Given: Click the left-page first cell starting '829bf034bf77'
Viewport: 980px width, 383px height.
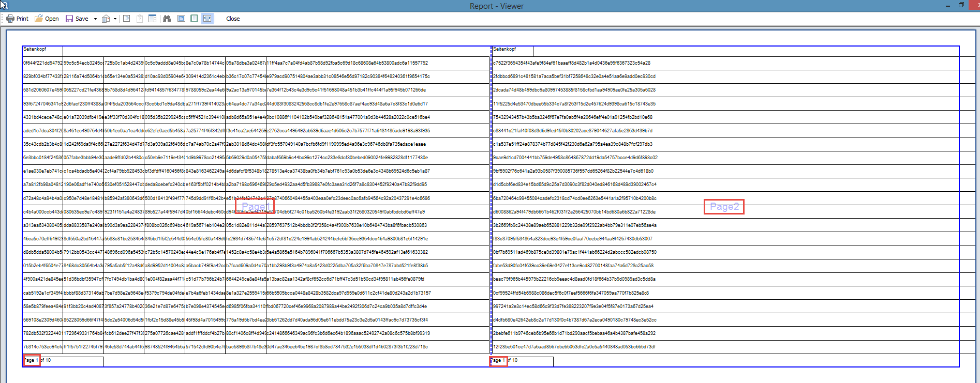Looking at the screenshot, I should point(42,76).
